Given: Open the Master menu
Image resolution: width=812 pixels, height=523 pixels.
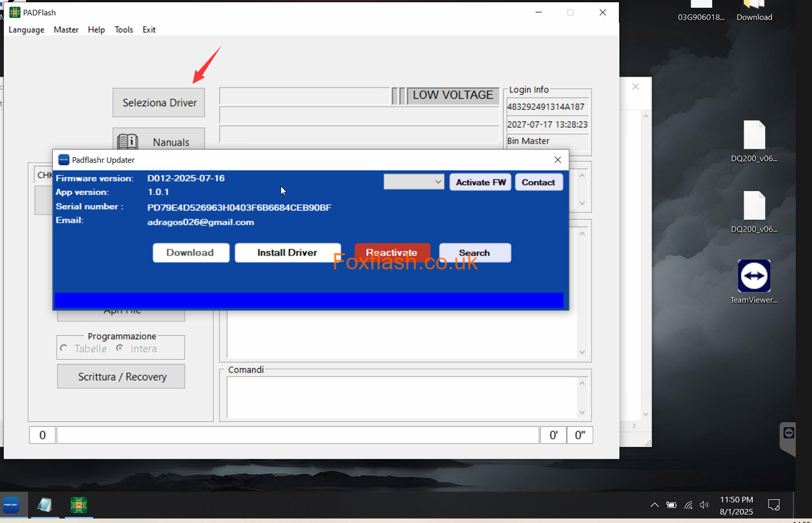Looking at the screenshot, I should point(66,30).
